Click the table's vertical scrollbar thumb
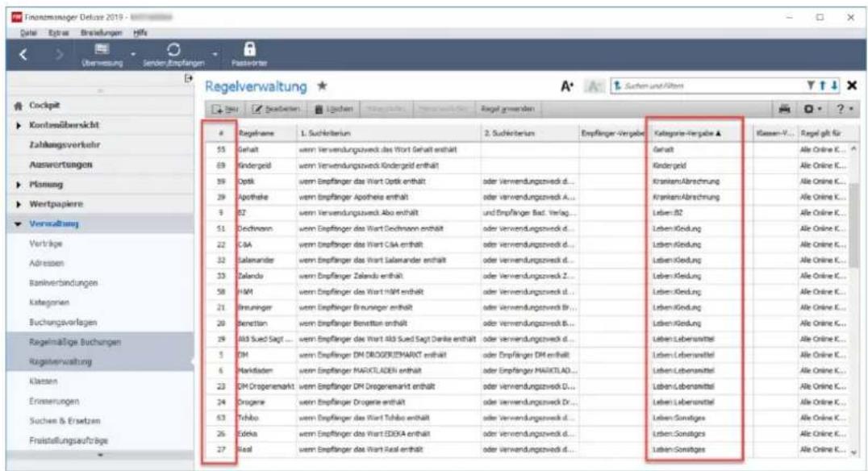The width and height of the screenshot is (868, 471). coord(854,226)
